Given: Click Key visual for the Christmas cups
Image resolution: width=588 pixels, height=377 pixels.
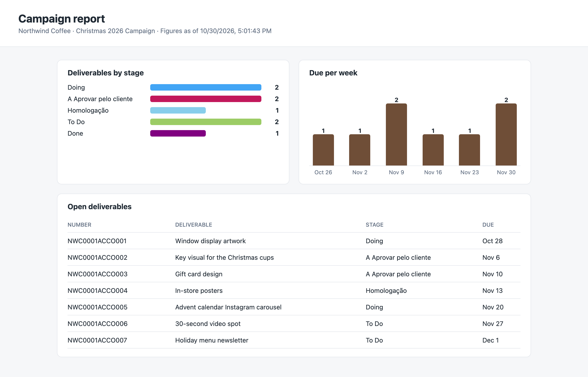Looking at the screenshot, I should [x=224, y=257].
